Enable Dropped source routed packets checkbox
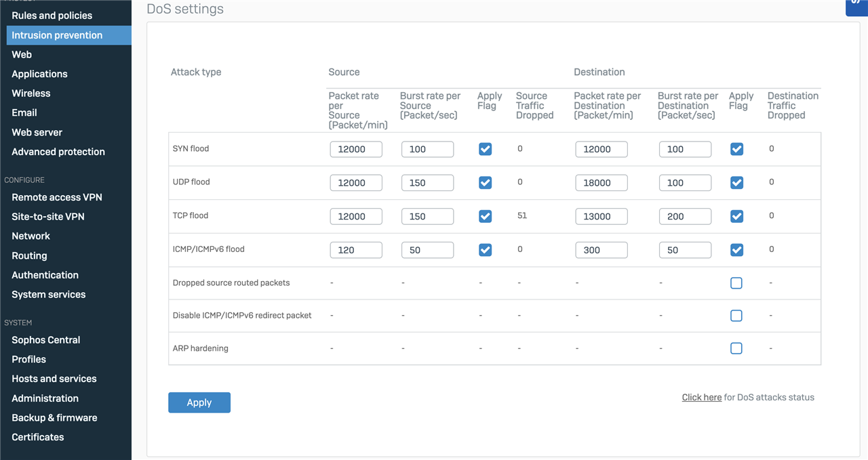Viewport: 868px width, 460px height. 736,283
